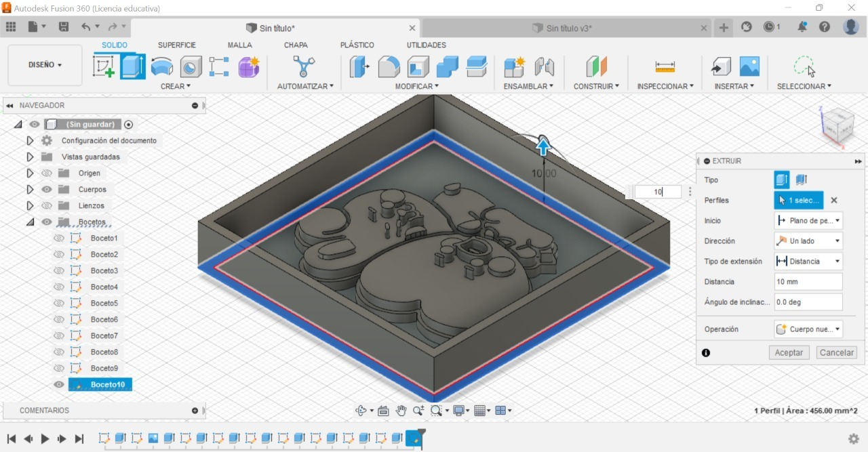Image resolution: width=868 pixels, height=452 pixels.
Task: Click the 1 selec... Perfiles button
Action: tap(799, 201)
